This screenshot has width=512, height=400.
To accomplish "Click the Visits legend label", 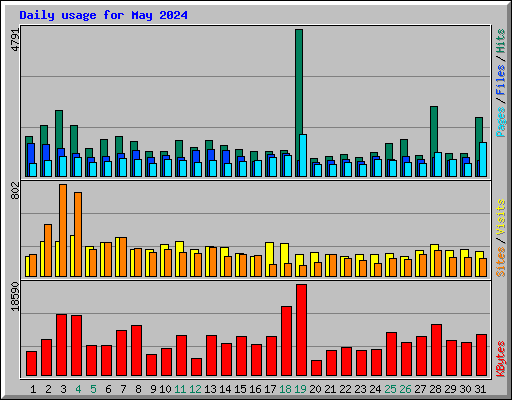I will (500, 217).
